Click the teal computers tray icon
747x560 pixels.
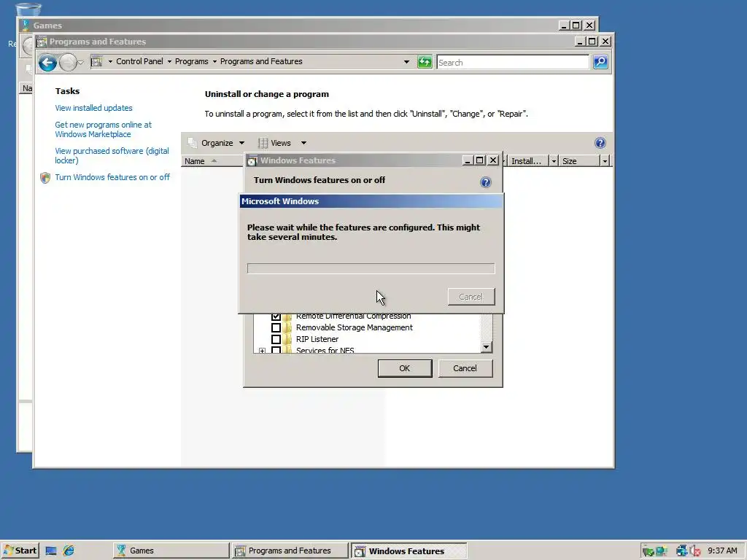coord(661,551)
